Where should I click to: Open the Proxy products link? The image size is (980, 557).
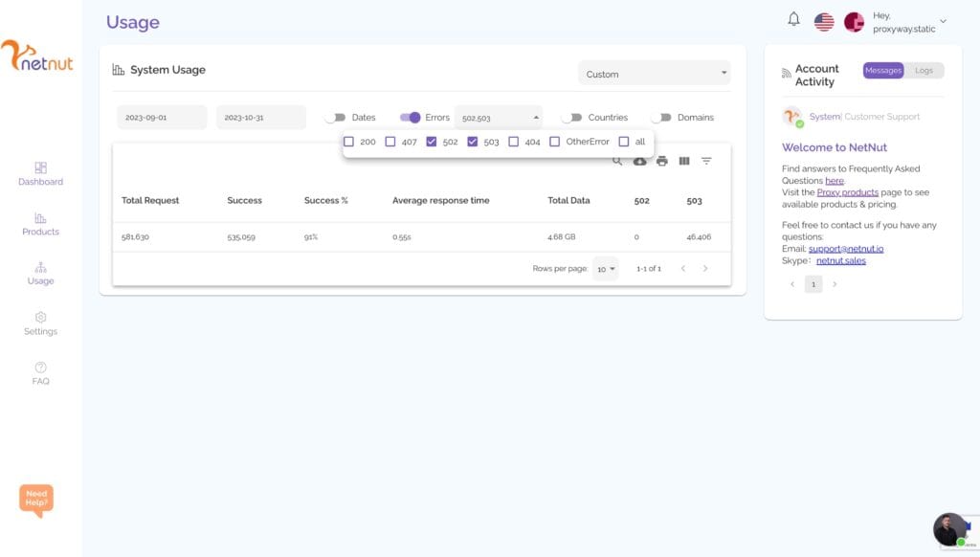(x=847, y=191)
